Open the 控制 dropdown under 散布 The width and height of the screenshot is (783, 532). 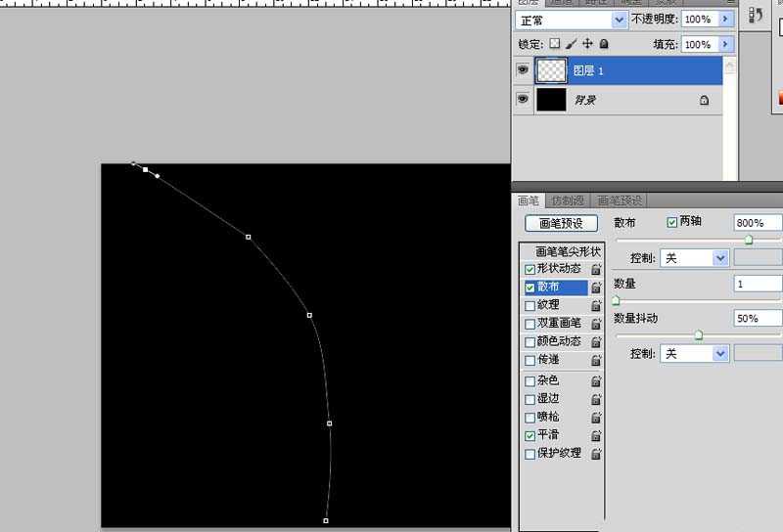pos(694,258)
